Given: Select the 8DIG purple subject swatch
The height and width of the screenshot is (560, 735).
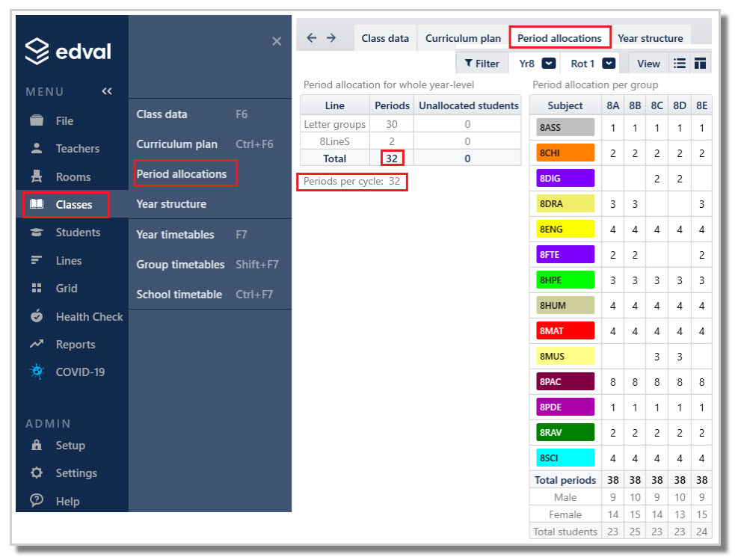Looking at the screenshot, I should pos(565,178).
